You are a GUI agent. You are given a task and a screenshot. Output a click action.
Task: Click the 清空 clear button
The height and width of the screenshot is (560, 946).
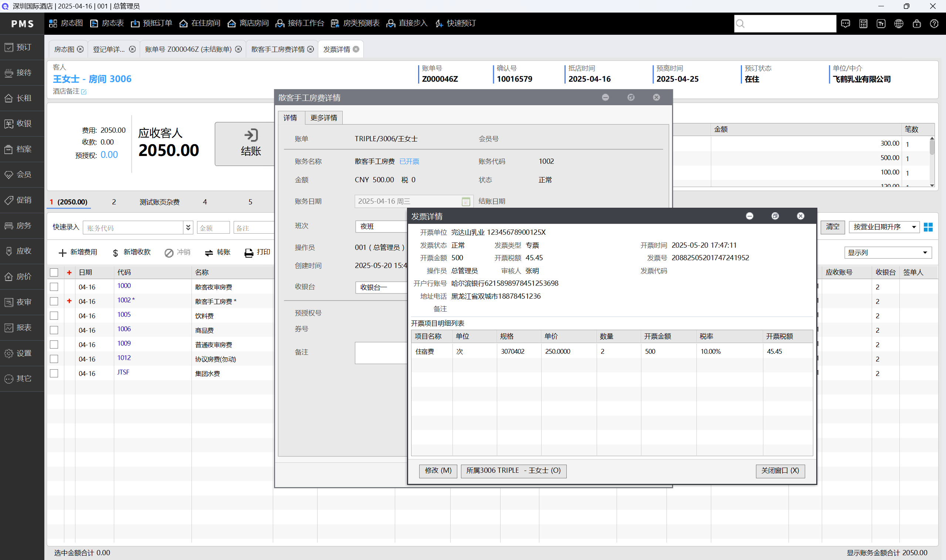click(833, 227)
